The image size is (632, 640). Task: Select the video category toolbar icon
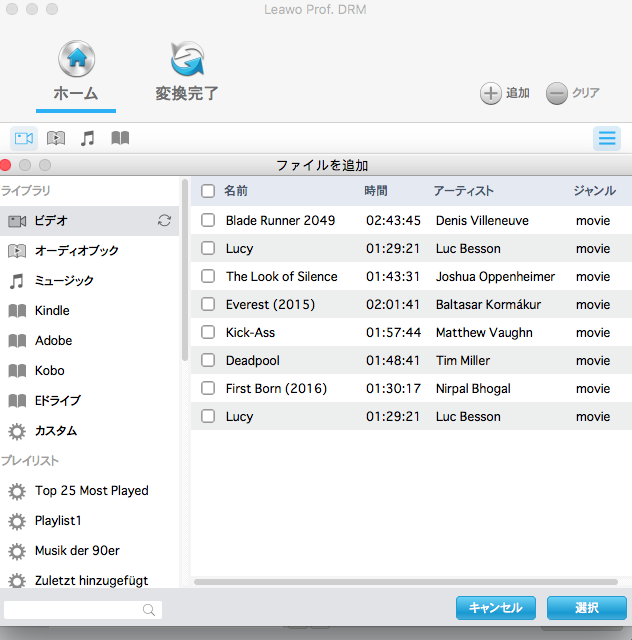[x=24, y=138]
